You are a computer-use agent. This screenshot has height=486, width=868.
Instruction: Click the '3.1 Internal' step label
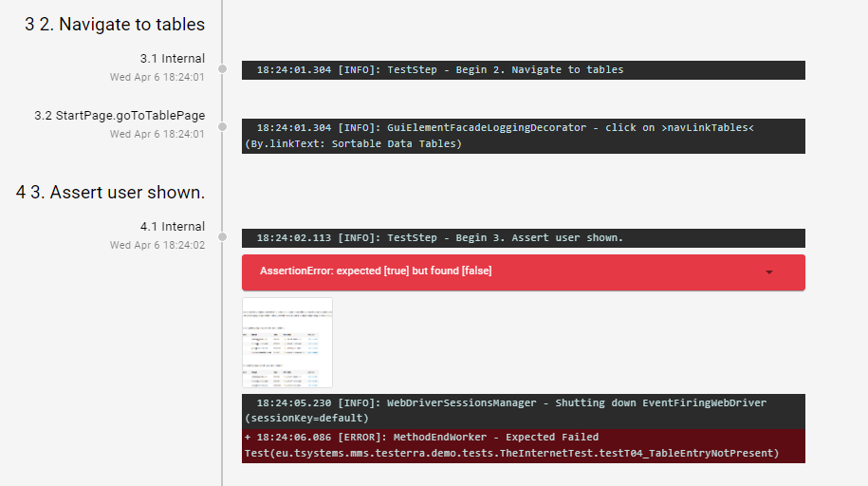(x=172, y=59)
